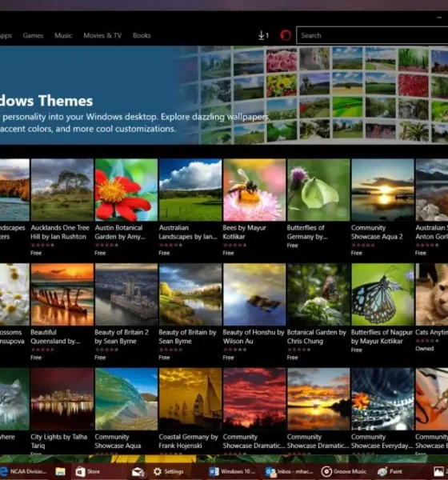Open the orange sunset Community Showcase Dramatic thumbnail
The image size is (448, 480).
pyautogui.click(x=318, y=399)
